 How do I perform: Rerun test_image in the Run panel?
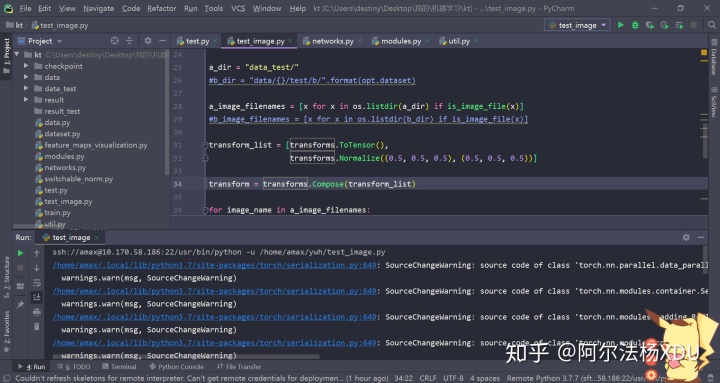(x=20, y=253)
